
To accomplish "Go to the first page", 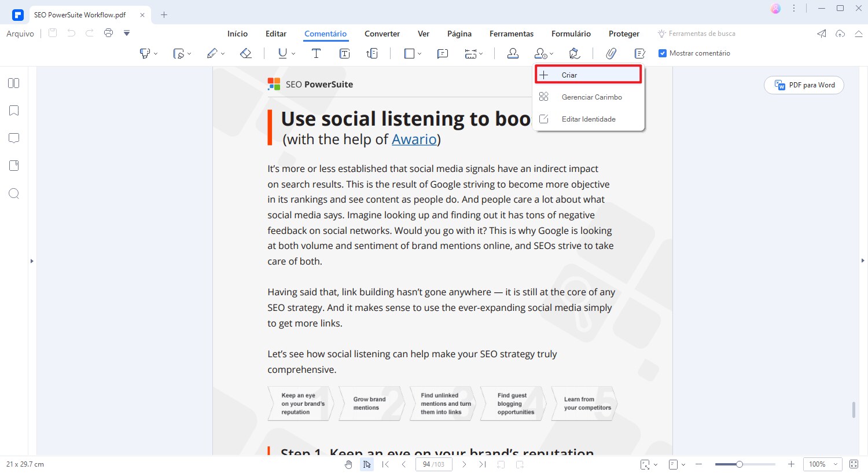I will pyautogui.click(x=386, y=464).
